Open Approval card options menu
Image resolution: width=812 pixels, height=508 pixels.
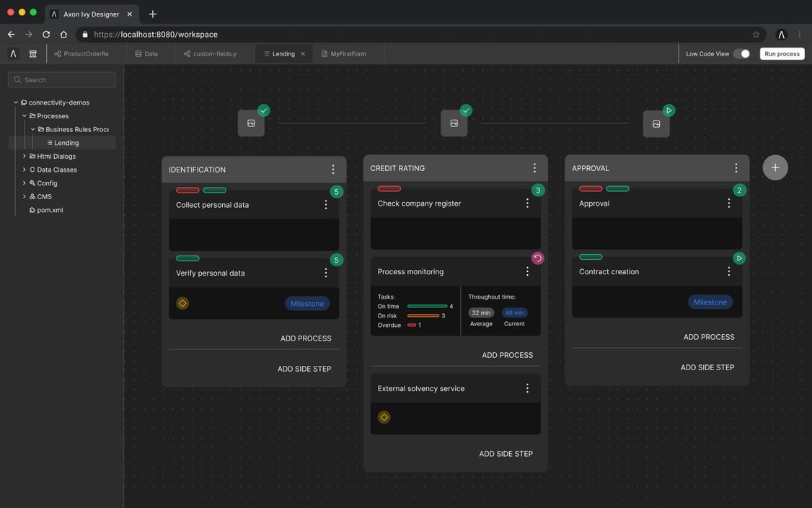(x=728, y=203)
